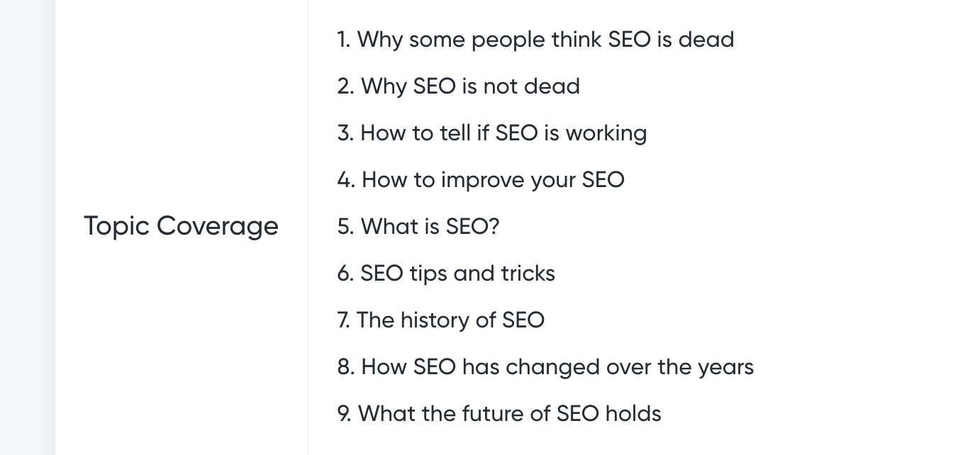This screenshot has width=980, height=455.
Task: Click 'The history of SEO' entry
Action: [x=450, y=320]
